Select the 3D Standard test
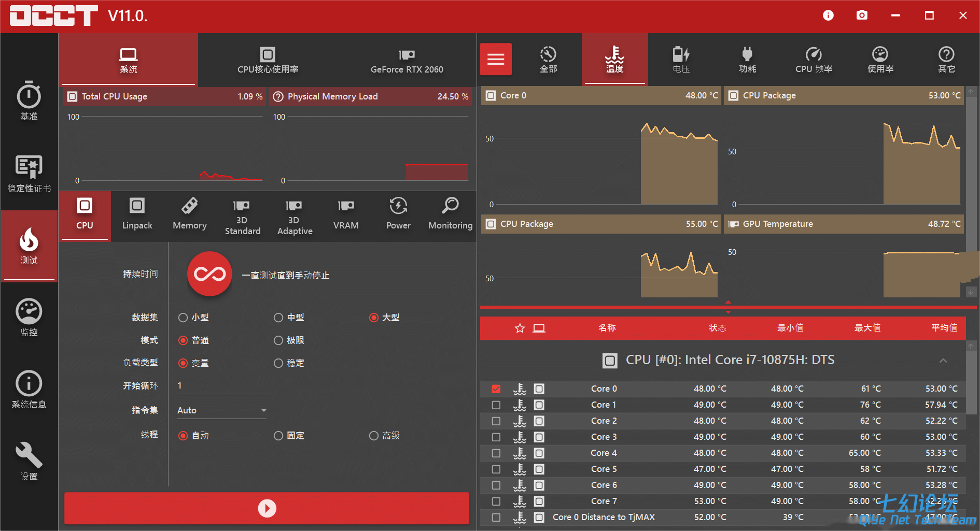This screenshot has height=531, width=980. [x=242, y=218]
